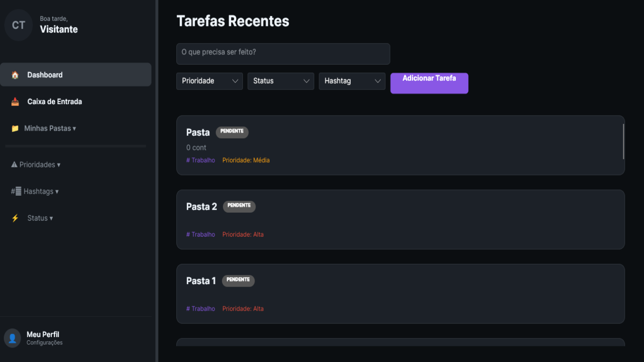Click the Caixa de Entrada inbox icon
Screen dimensions: 644x362
tap(15, 102)
